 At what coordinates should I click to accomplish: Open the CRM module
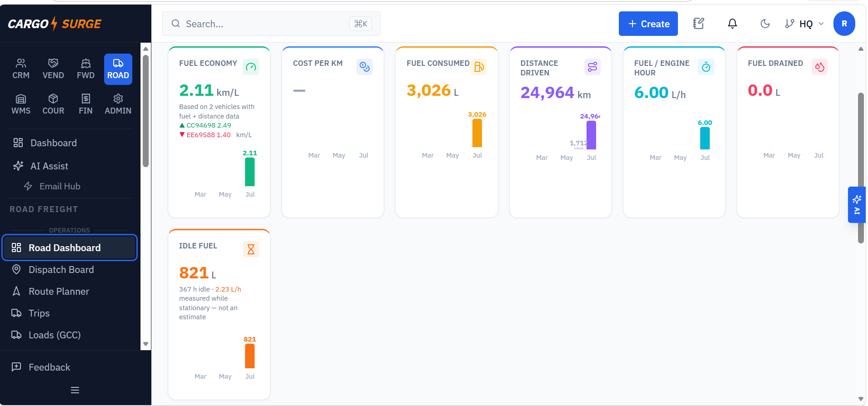(21, 69)
